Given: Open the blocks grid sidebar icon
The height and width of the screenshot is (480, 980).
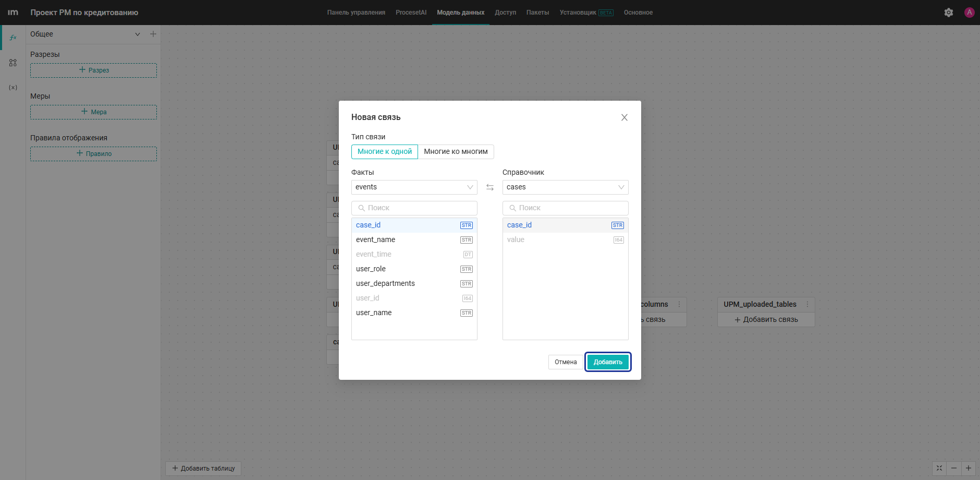Looking at the screenshot, I should tap(13, 63).
